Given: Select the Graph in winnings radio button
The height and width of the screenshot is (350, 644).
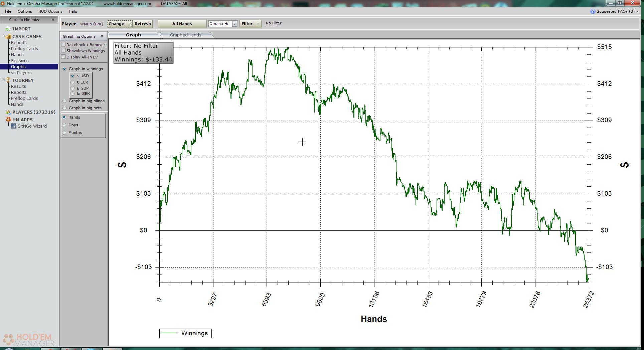Looking at the screenshot, I should [64, 69].
